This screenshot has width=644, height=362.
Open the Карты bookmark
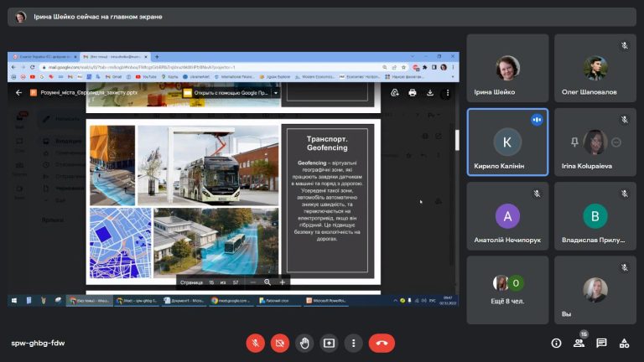point(170,77)
